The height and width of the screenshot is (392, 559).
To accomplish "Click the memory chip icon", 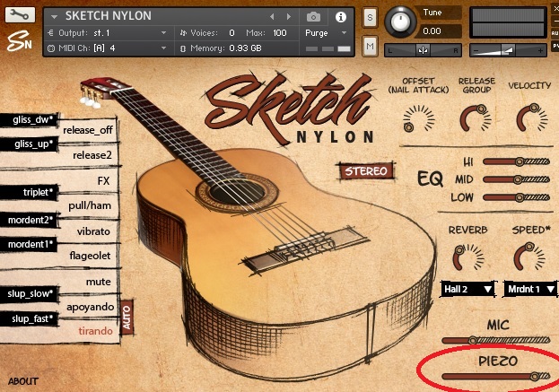I will (x=183, y=48).
